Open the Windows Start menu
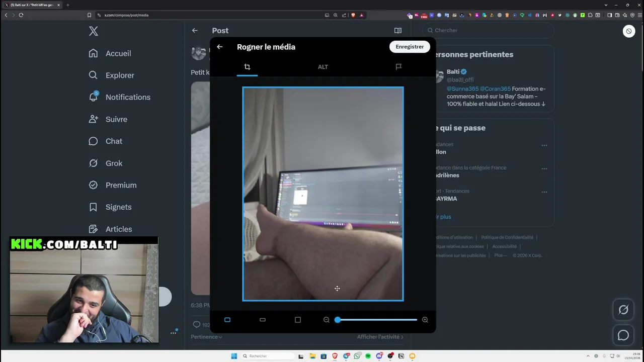The width and height of the screenshot is (644, 362). coord(234,356)
